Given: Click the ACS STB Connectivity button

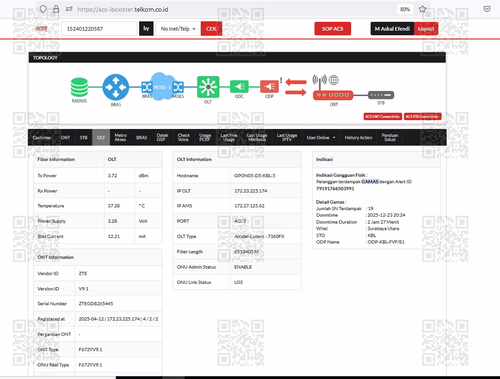Looking at the screenshot, I should coord(423,116).
